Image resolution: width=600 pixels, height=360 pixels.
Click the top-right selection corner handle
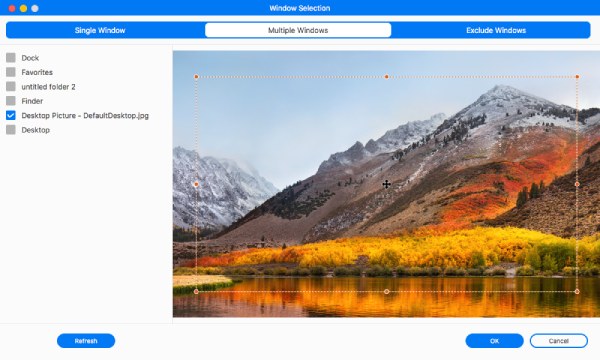(577, 77)
